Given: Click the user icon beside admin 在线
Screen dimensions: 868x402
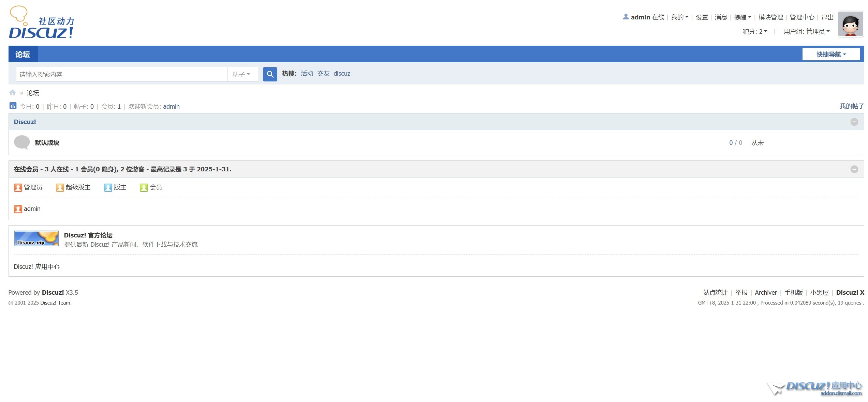Looking at the screenshot, I should click(x=626, y=17).
